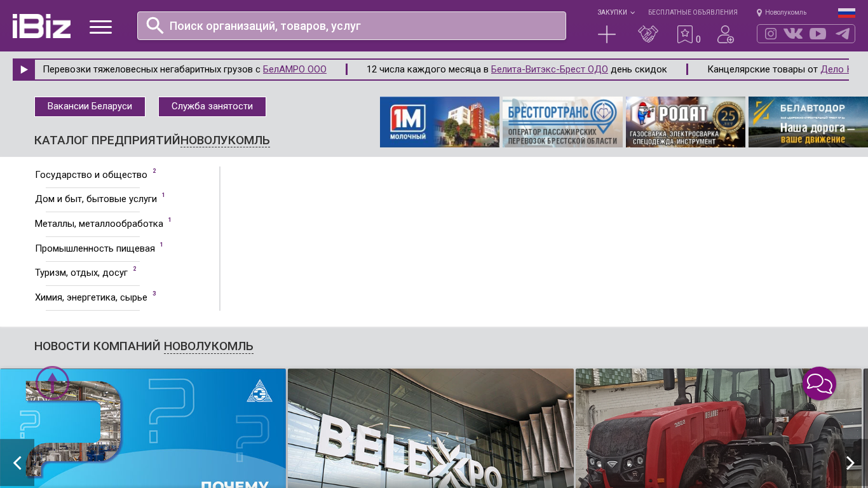The width and height of the screenshot is (868, 488).
Task: Open Металлы, металлообработка category
Action: (99, 224)
